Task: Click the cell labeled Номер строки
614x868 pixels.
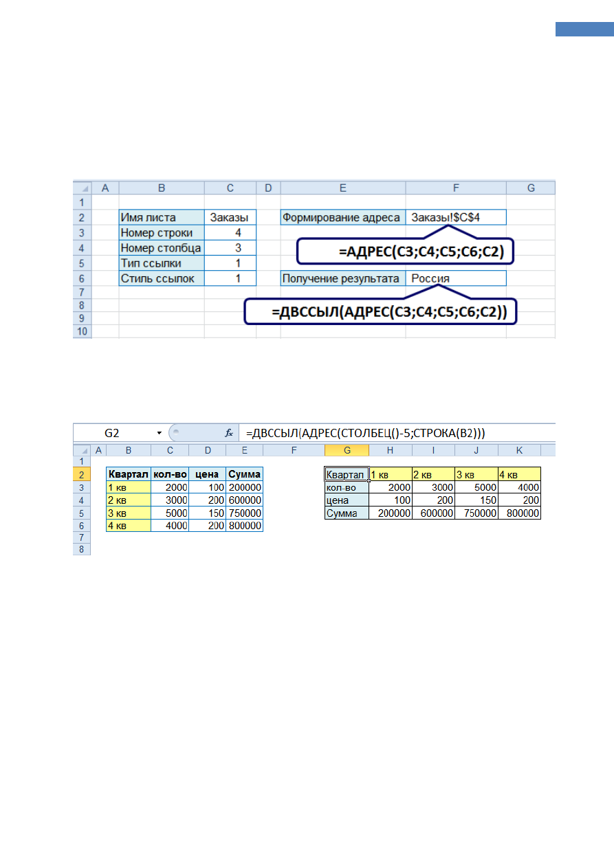Action: [162, 232]
